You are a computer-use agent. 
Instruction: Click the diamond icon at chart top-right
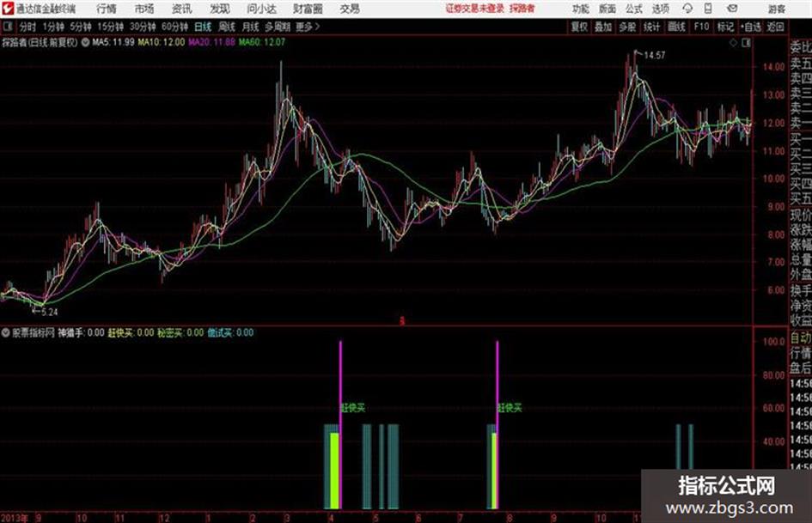(733, 43)
